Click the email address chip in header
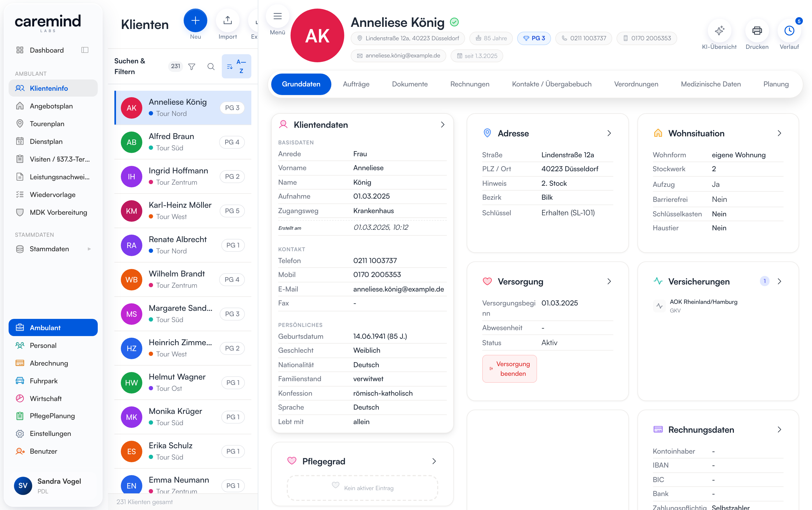 tap(398, 56)
